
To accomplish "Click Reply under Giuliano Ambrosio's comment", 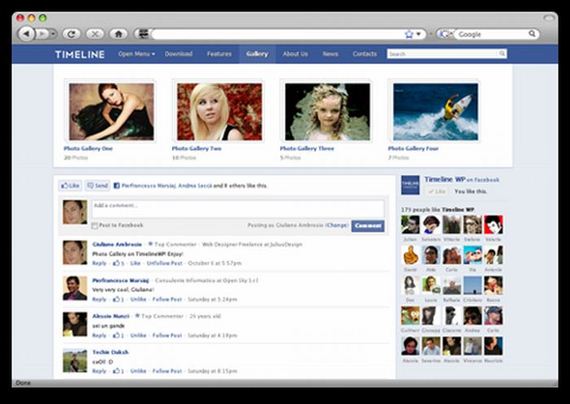I will click(x=99, y=263).
